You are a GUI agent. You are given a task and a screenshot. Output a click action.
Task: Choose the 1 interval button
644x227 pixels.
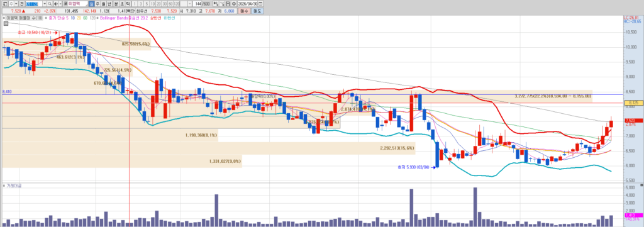(135, 4)
